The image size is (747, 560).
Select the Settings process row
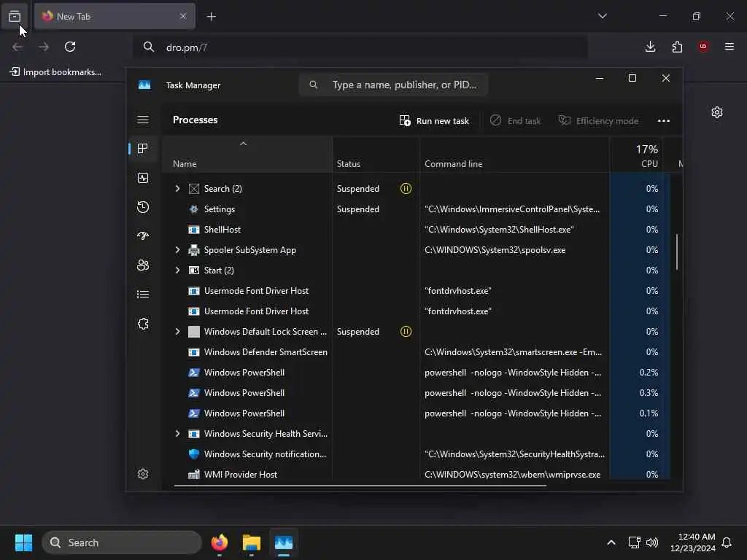coord(417,209)
